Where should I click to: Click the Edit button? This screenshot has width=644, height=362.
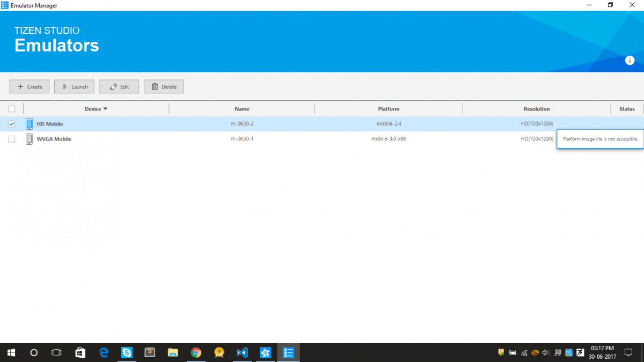119,86
